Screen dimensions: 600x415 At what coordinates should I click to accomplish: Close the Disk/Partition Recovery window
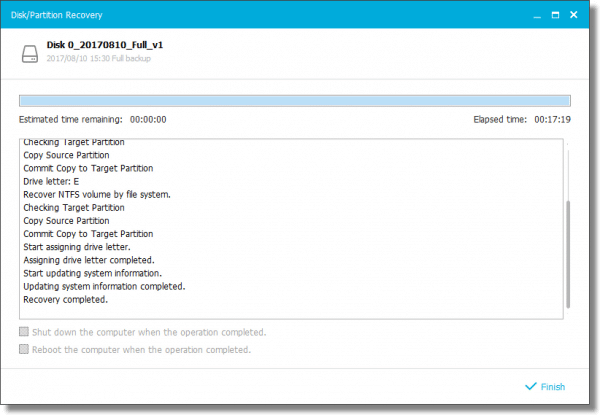(574, 15)
